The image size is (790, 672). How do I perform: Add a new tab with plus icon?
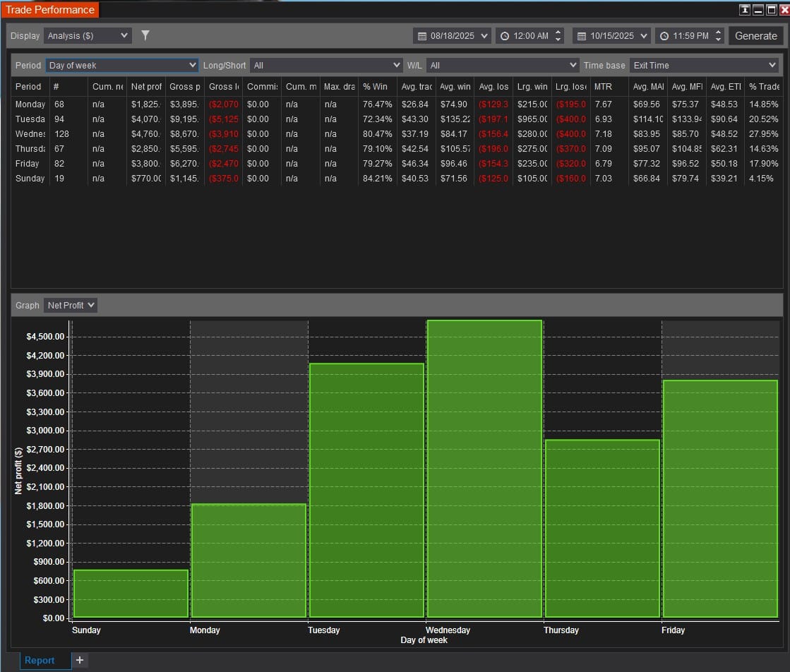click(x=80, y=660)
